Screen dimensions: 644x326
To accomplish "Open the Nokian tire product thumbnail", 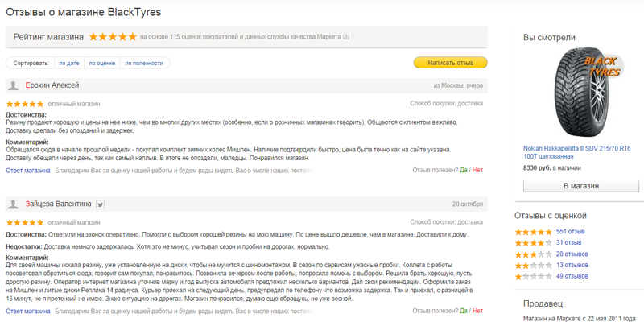I will tap(580, 93).
